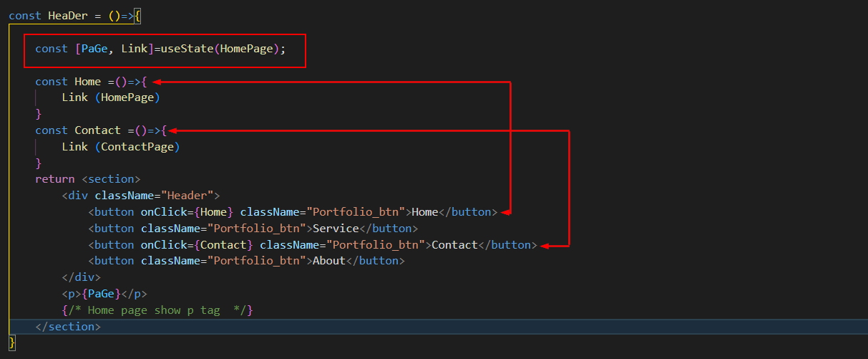Screen dimensions: 868x359
Task: Click onClick={Home} handler attribute
Action: tap(187, 212)
